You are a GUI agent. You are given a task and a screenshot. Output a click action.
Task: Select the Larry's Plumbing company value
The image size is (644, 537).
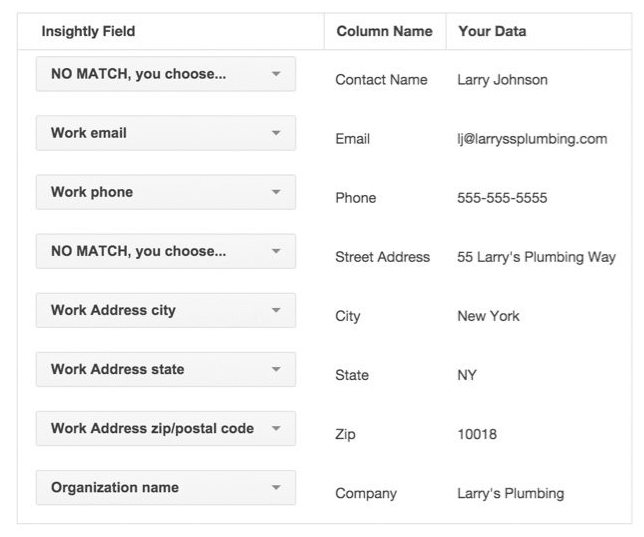(x=511, y=493)
